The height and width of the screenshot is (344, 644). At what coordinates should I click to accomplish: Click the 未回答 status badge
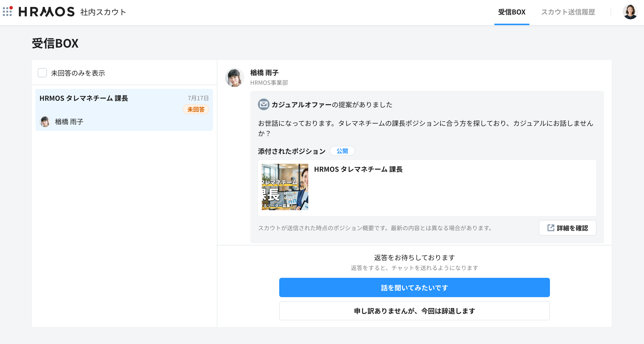(x=196, y=109)
